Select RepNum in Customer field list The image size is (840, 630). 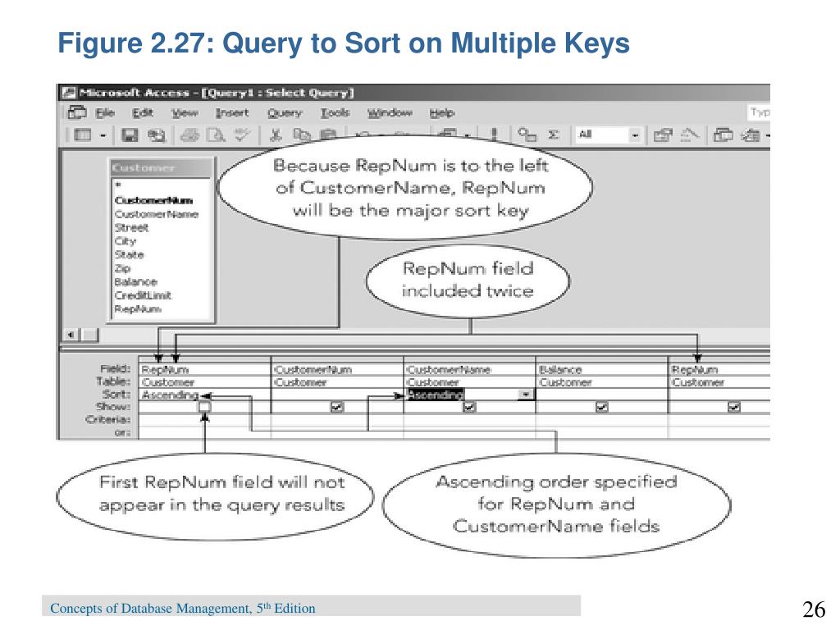(x=138, y=309)
